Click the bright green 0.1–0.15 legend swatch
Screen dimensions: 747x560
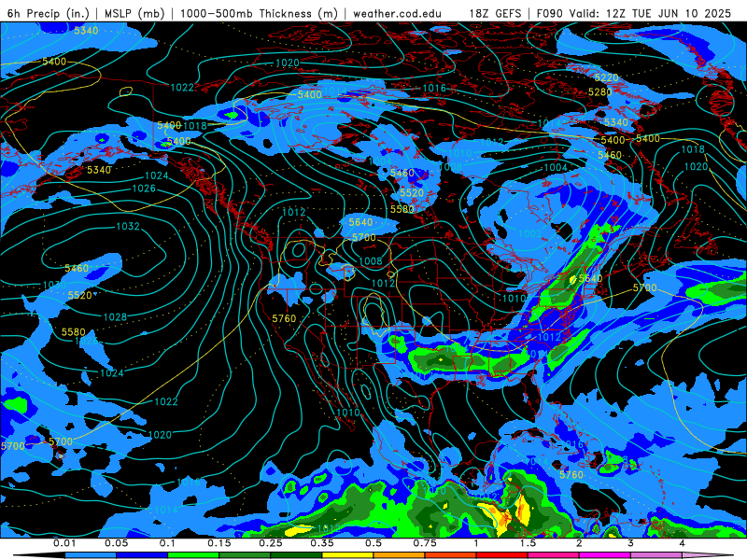pos(193,555)
